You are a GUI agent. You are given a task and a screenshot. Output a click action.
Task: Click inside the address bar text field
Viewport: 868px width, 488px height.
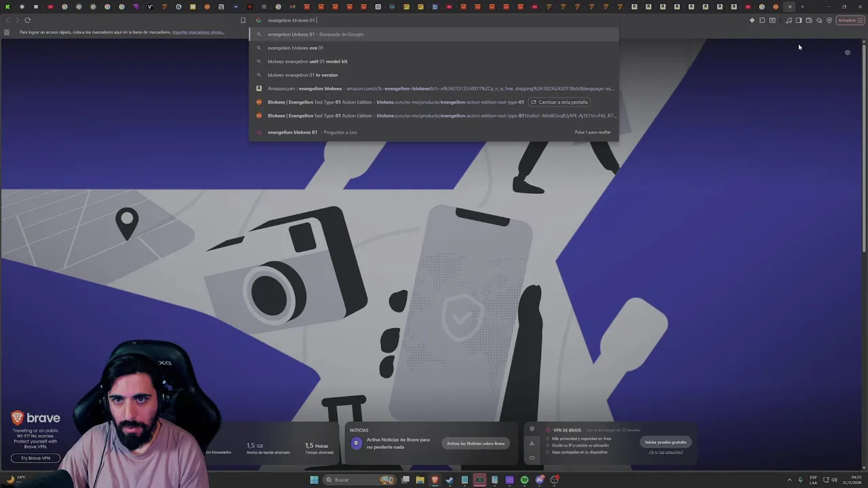[x=434, y=20]
